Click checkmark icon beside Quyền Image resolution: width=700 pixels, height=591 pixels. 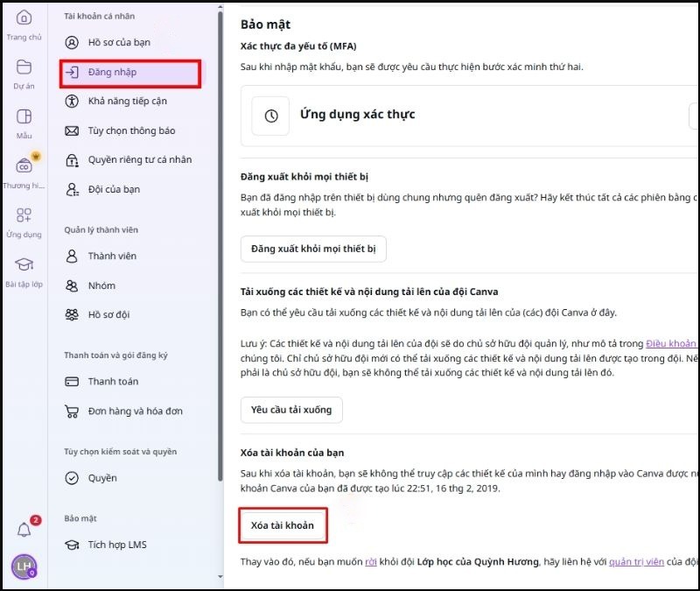(72, 478)
